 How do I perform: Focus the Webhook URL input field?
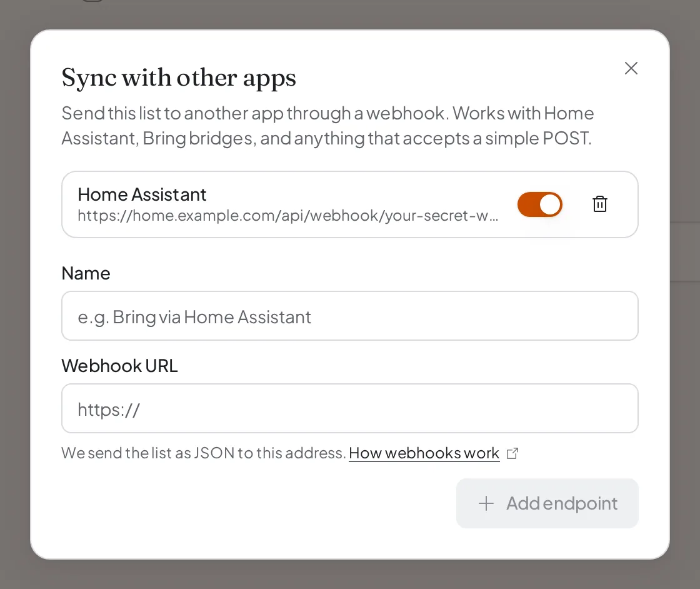tap(349, 408)
